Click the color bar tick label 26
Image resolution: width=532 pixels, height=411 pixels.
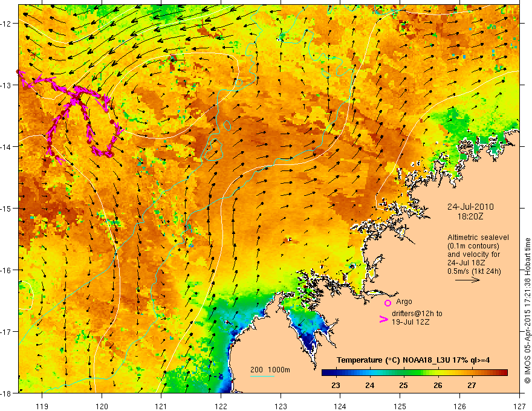pyautogui.click(x=438, y=385)
